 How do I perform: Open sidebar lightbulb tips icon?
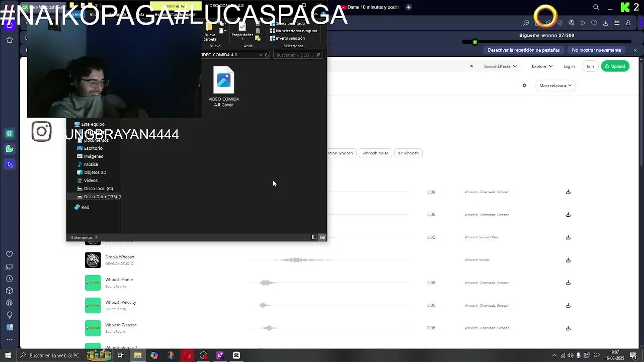[10, 315]
